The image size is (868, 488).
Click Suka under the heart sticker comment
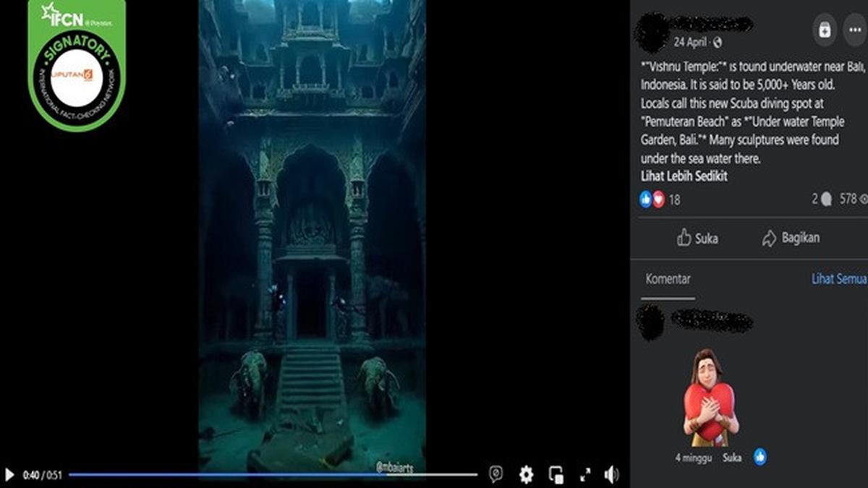click(732, 458)
